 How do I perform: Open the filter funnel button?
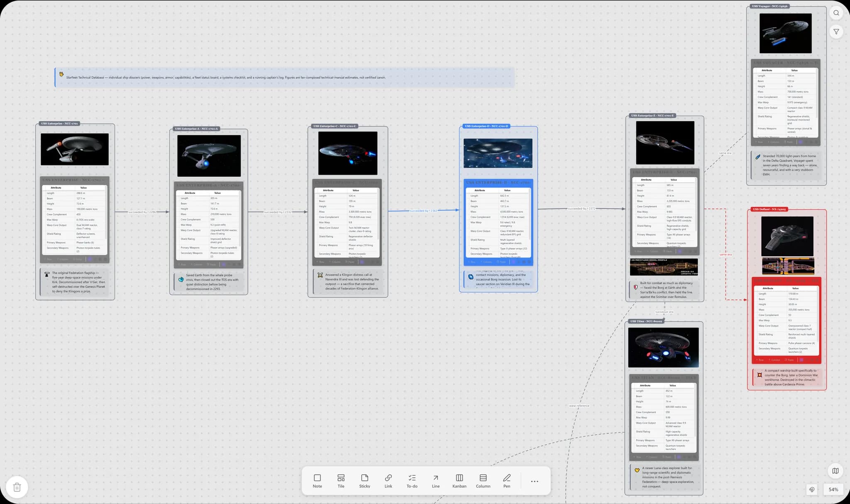coord(836,32)
